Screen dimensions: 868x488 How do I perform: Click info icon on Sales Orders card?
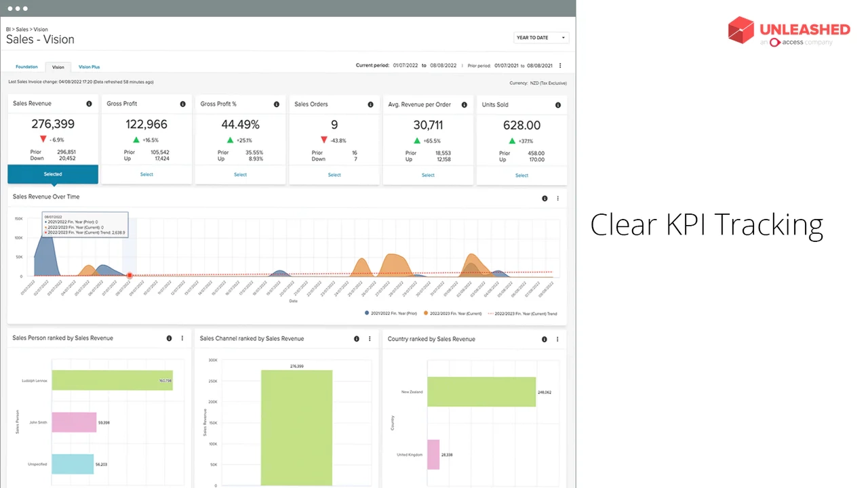click(370, 104)
